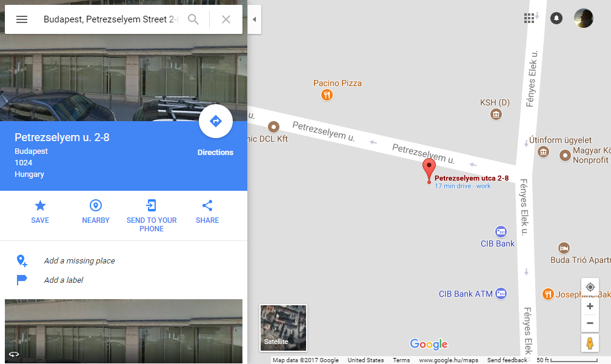
Task: Open the Google apps grid
Action: point(529,18)
